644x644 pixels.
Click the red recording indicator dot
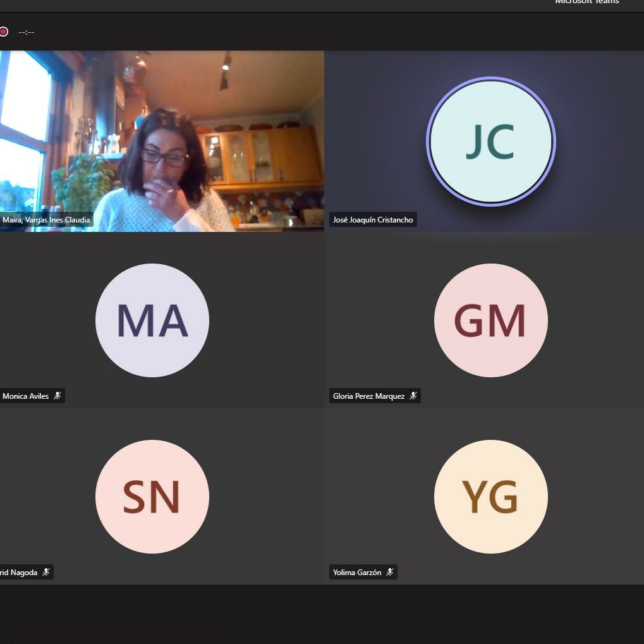pyautogui.click(x=3, y=32)
